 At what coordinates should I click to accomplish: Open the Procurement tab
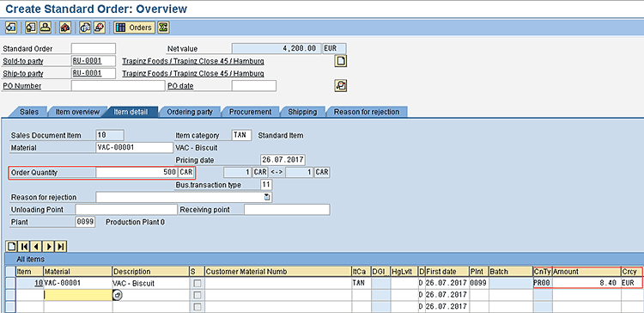coord(250,112)
